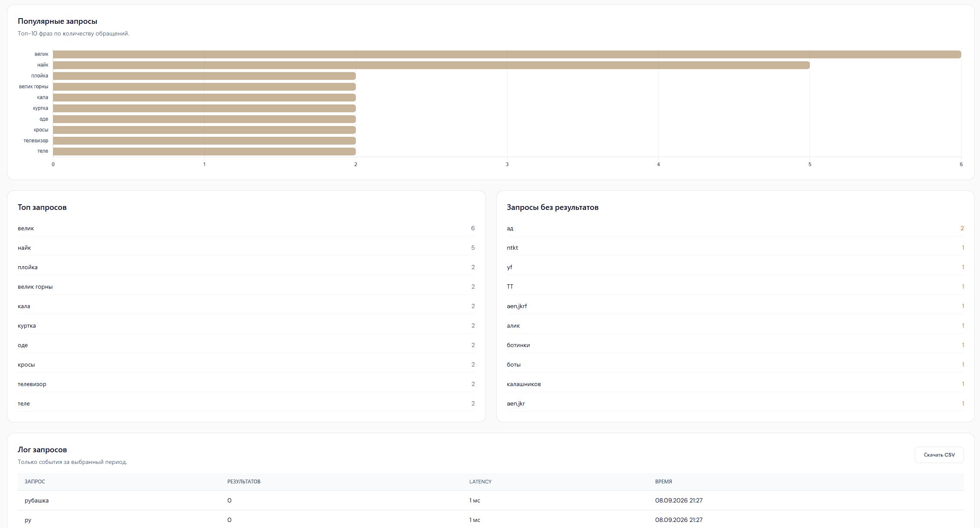Click the Запросы без результатов heading
The height and width of the screenshot is (528, 980).
pyautogui.click(x=553, y=207)
